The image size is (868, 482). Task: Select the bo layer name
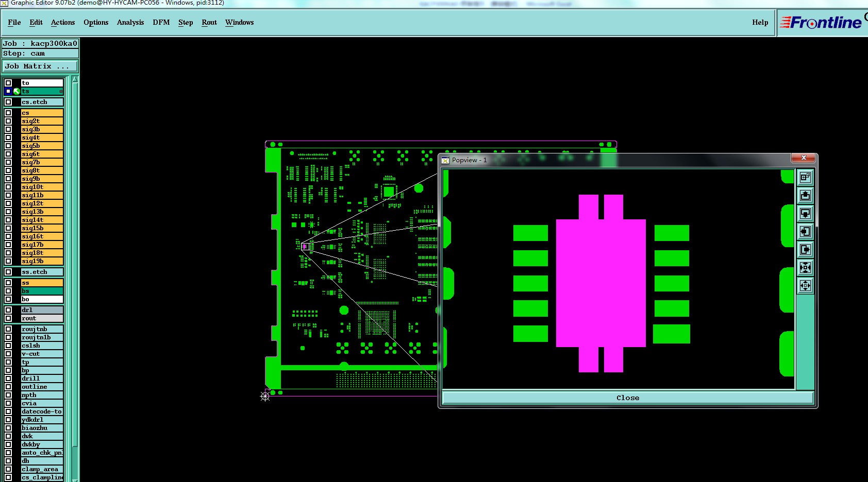tap(42, 299)
